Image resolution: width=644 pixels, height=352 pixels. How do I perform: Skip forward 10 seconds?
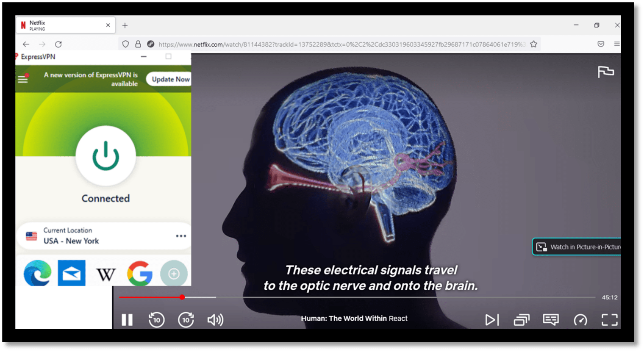tap(186, 320)
